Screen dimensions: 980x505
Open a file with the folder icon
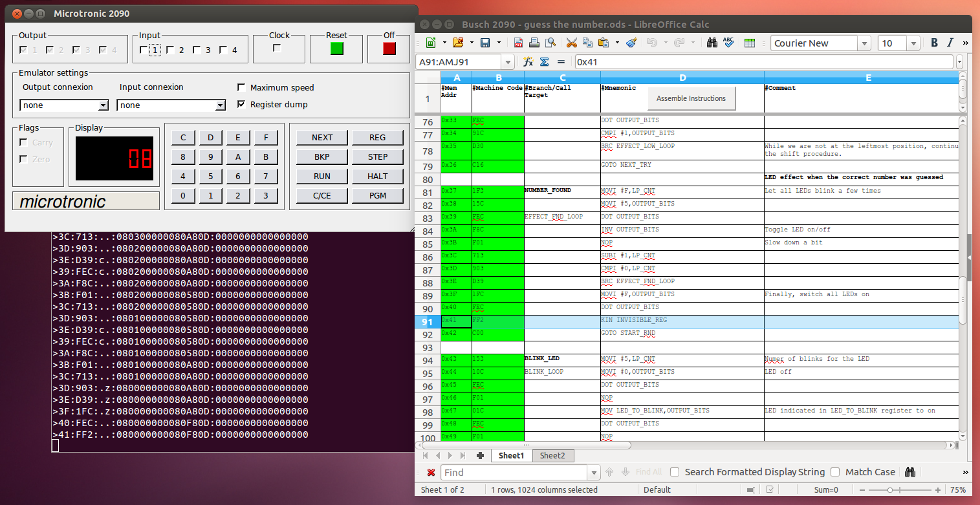click(x=458, y=43)
